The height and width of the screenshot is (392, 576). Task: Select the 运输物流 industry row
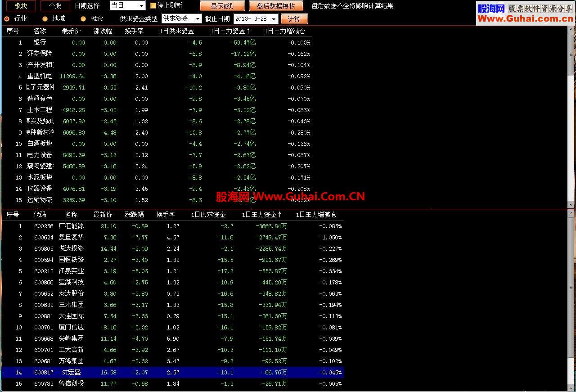pyautogui.click(x=157, y=200)
